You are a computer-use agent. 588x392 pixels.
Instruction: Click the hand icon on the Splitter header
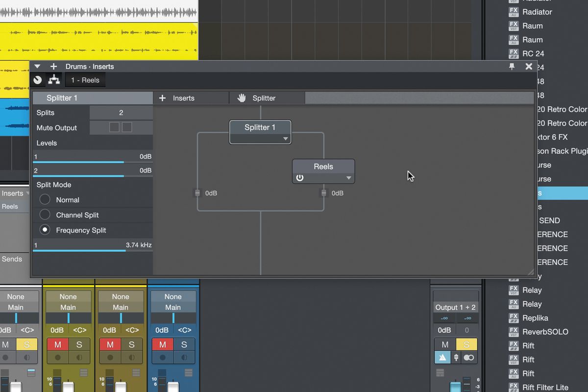(x=241, y=98)
